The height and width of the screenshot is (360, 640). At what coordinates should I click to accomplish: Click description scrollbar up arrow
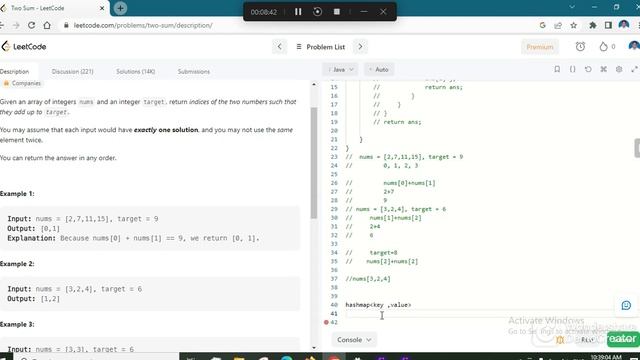point(313,84)
